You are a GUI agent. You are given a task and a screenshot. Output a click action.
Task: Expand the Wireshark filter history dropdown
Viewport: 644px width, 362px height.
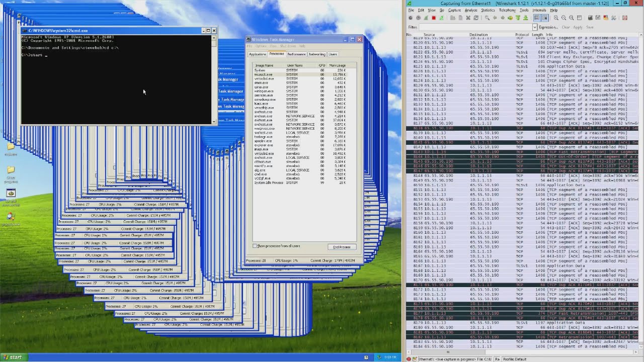coord(535,27)
